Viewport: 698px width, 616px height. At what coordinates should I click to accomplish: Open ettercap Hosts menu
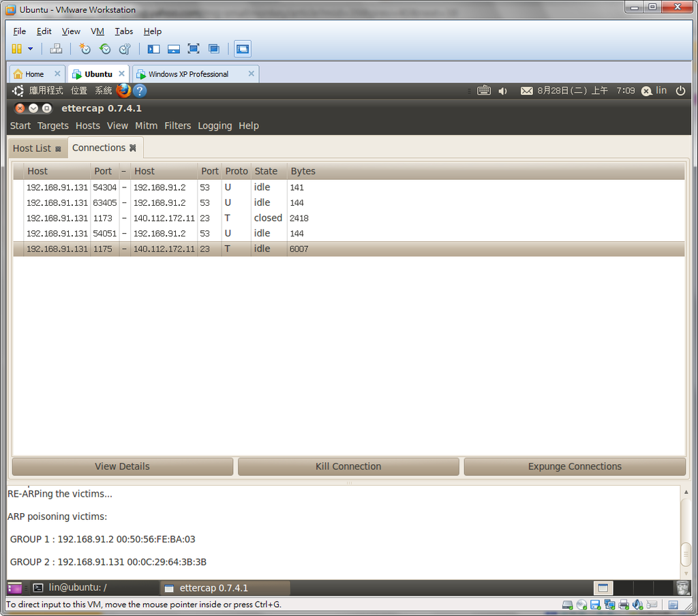(x=88, y=125)
